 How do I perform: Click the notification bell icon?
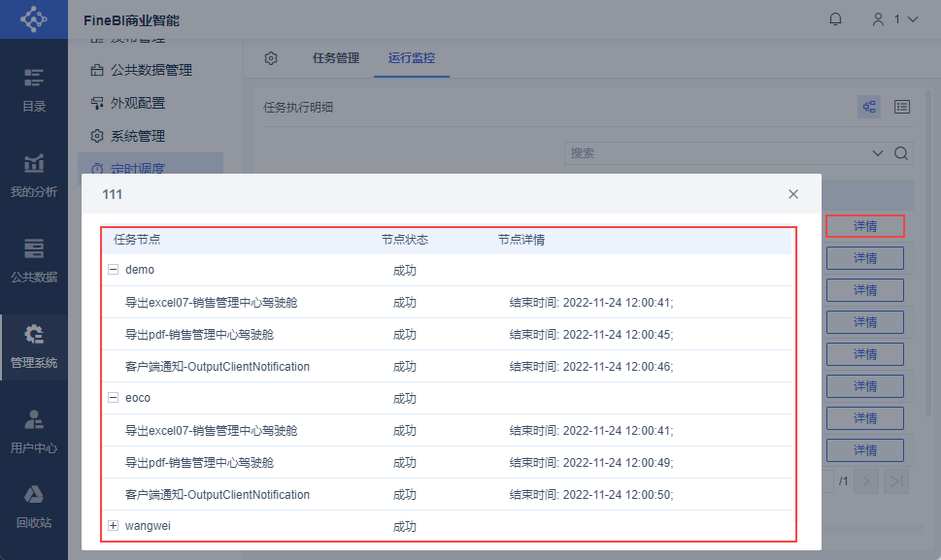[835, 19]
